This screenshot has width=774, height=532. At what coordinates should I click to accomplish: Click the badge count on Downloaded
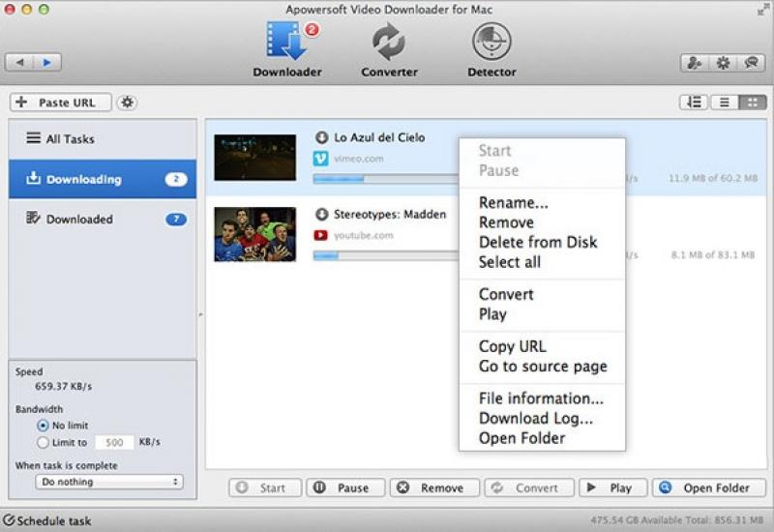[x=176, y=219]
